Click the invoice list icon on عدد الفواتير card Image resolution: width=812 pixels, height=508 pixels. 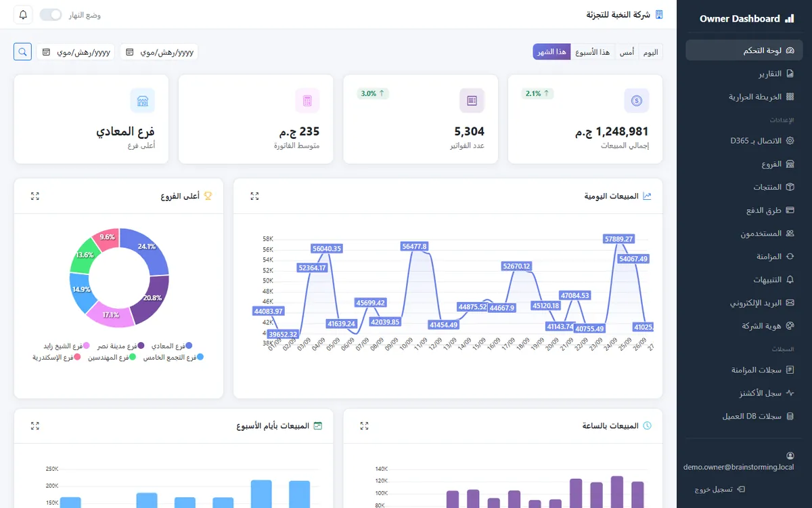[x=472, y=100]
